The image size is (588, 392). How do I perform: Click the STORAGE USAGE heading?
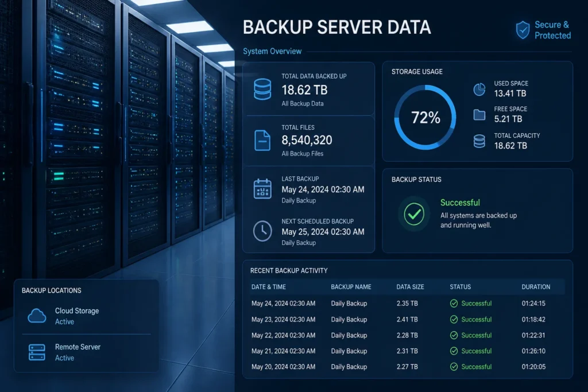tap(417, 72)
